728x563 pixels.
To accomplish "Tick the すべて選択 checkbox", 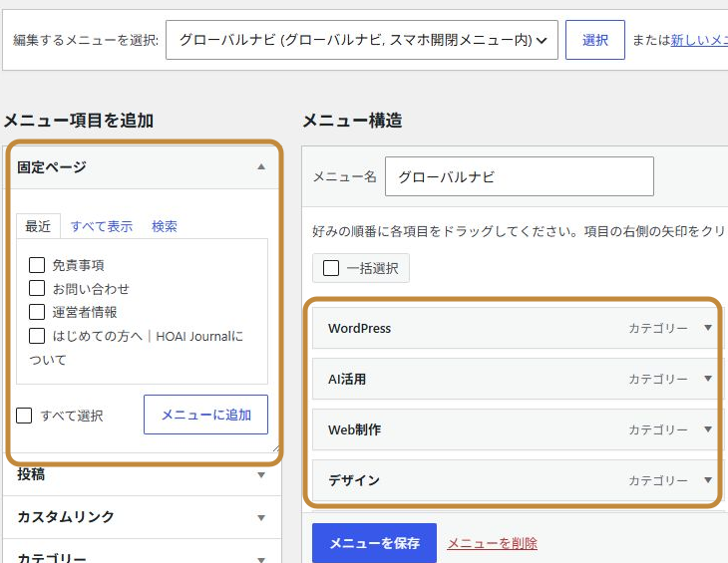I will (x=24, y=416).
